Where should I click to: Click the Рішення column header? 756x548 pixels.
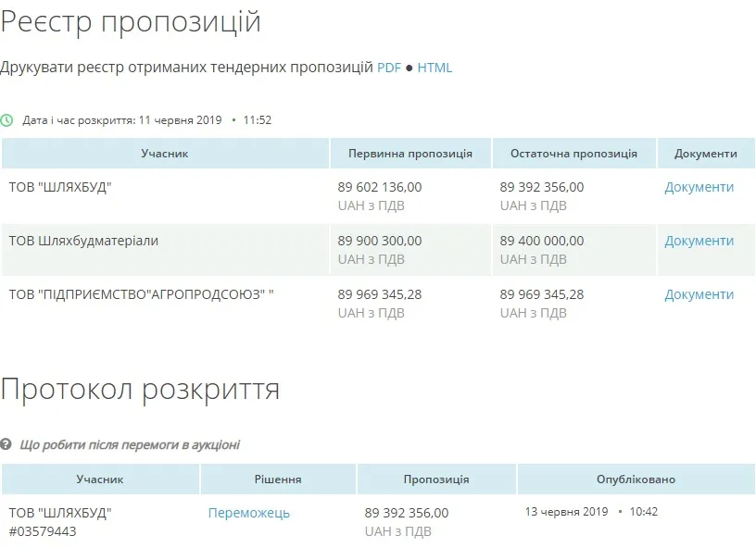pos(278,479)
